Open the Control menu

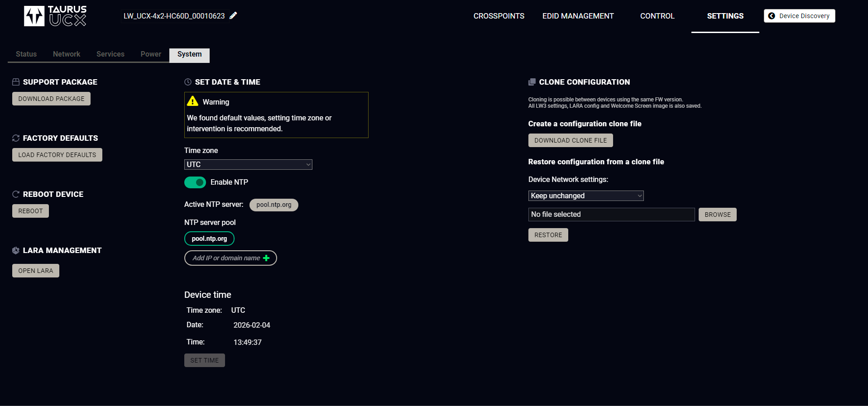point(657,16)
